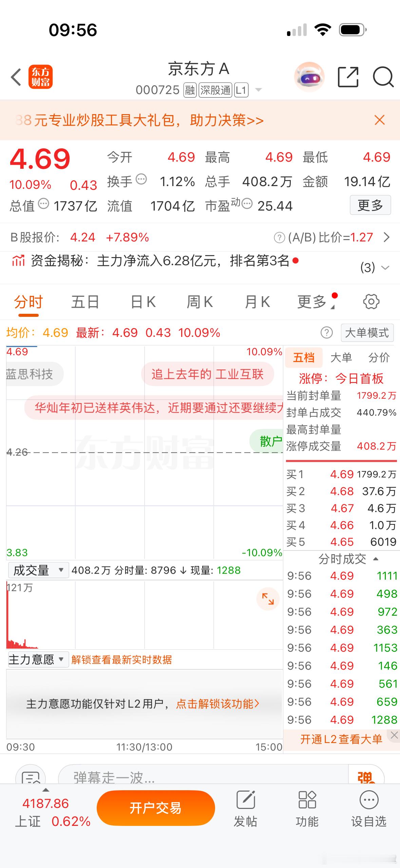
Task: Tap the info icon beside 总值
Action: (x=43, y=204)
